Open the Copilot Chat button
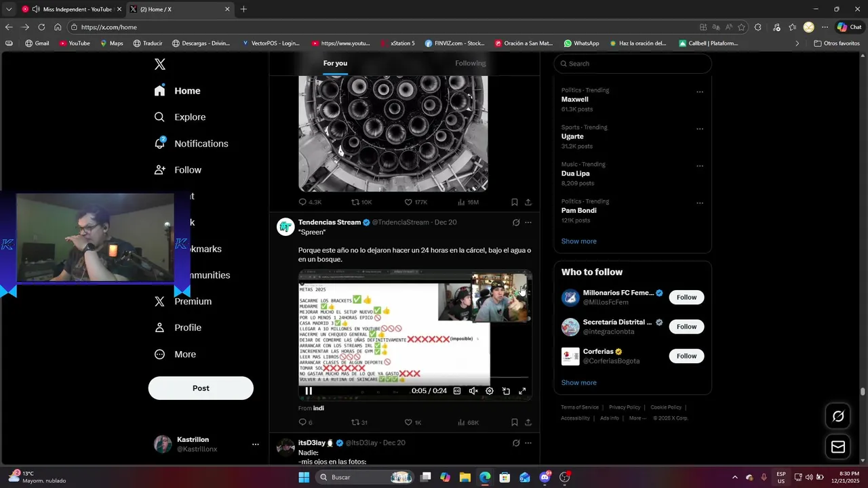This screenshot has width=868, height=488. tap(850, 27)
